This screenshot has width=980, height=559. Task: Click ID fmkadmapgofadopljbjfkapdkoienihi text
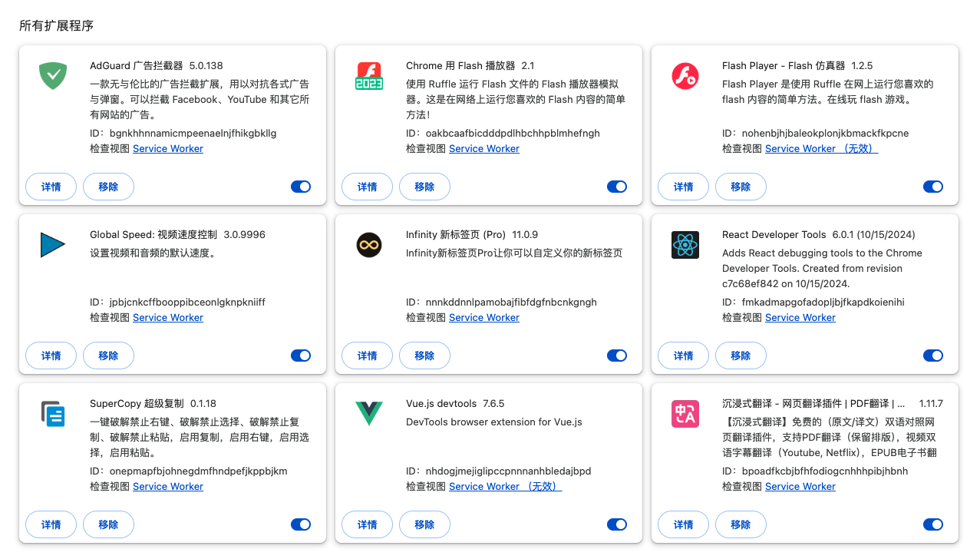pos(813,302)
